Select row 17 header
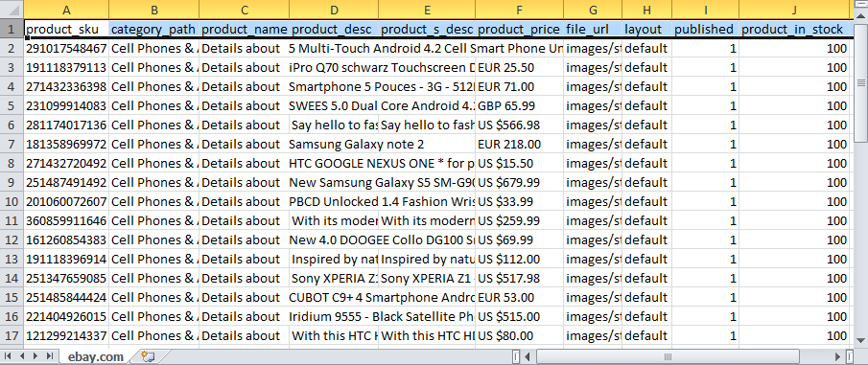Viewport: 868px width, 365px height. (12, 335)
